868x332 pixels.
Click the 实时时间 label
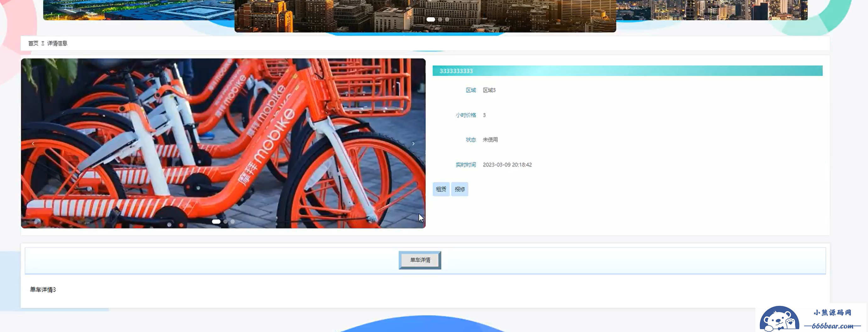coord(466,165)
